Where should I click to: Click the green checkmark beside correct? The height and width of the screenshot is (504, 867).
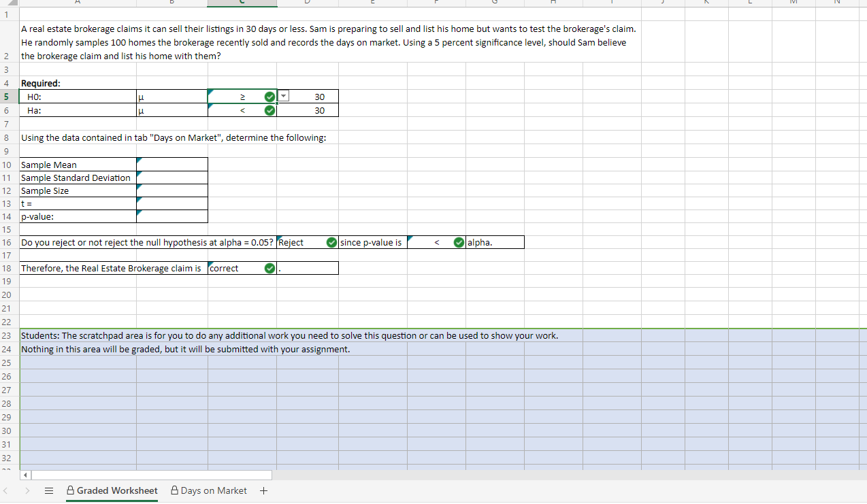click(269, 268)
